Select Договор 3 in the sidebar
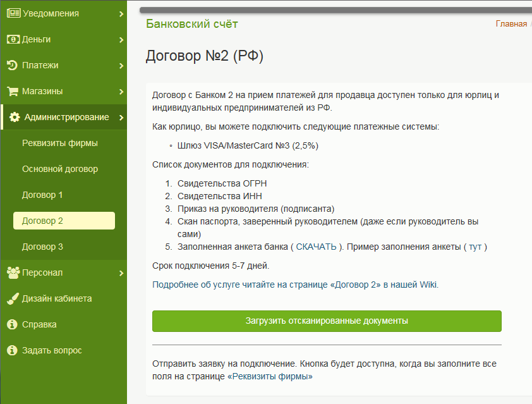The height and width of the screenshot is (404, 532). coord(43,247)
